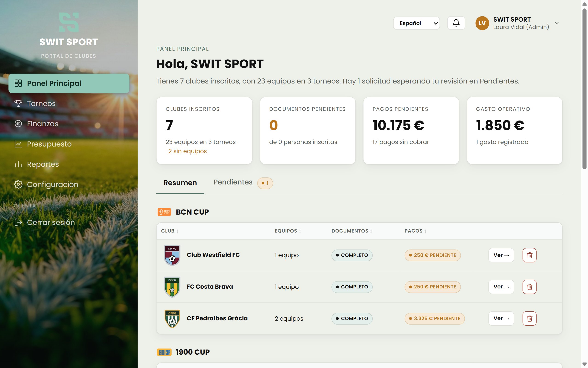Click the 3.325 € PENDIENTE payment badge
The image size is (588, 368).
click(x=434, y=318)
